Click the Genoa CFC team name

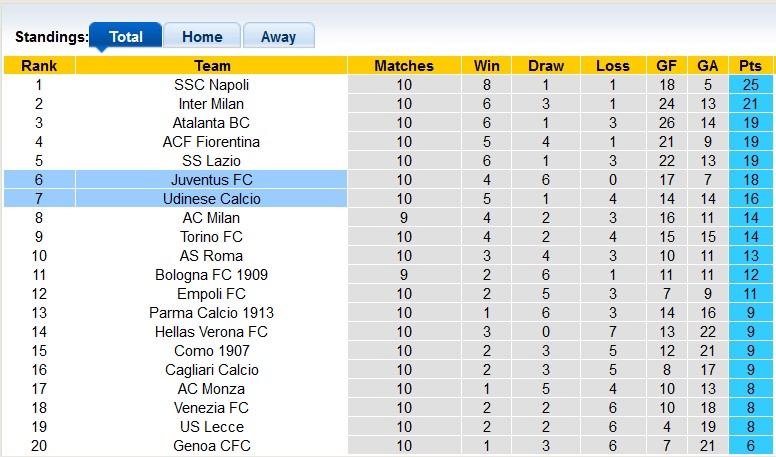[211, 446]
